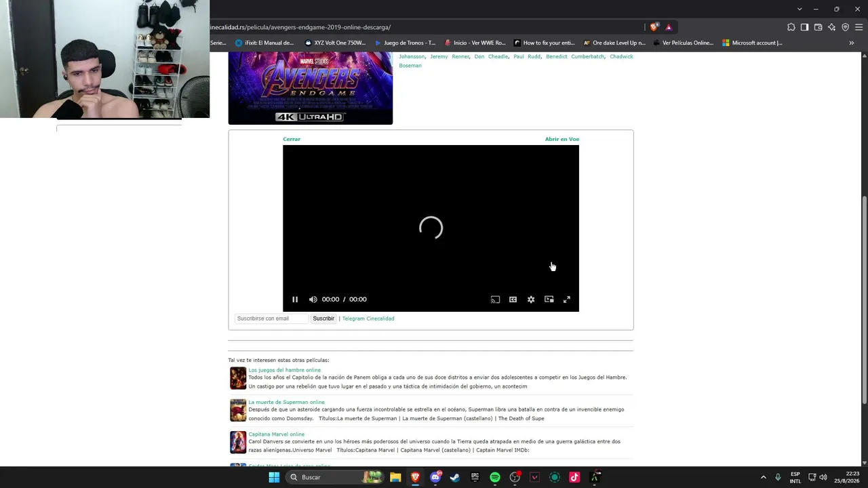Click the Suscribir button
The width and height of the screenshot is (868, 488).
click(323, 319)
